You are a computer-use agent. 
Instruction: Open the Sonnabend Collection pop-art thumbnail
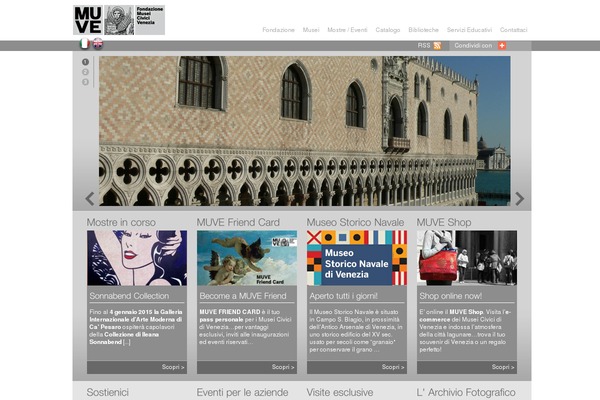136,258
